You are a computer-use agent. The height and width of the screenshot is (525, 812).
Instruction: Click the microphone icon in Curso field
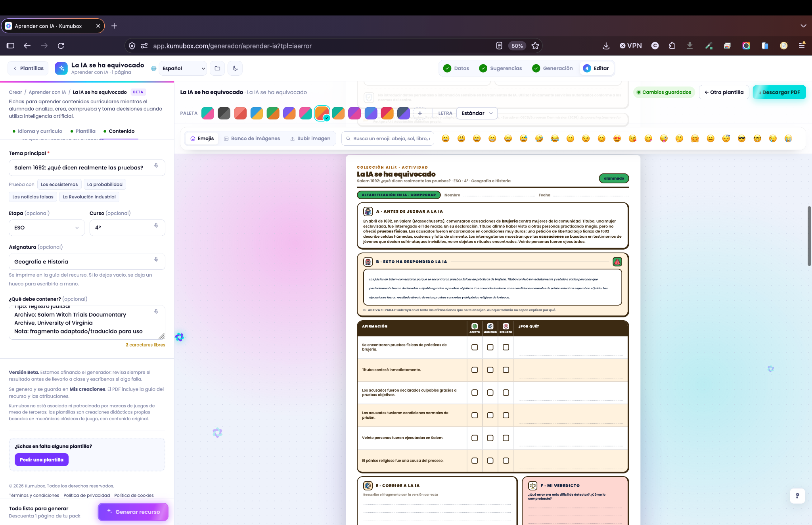[156, 226]
